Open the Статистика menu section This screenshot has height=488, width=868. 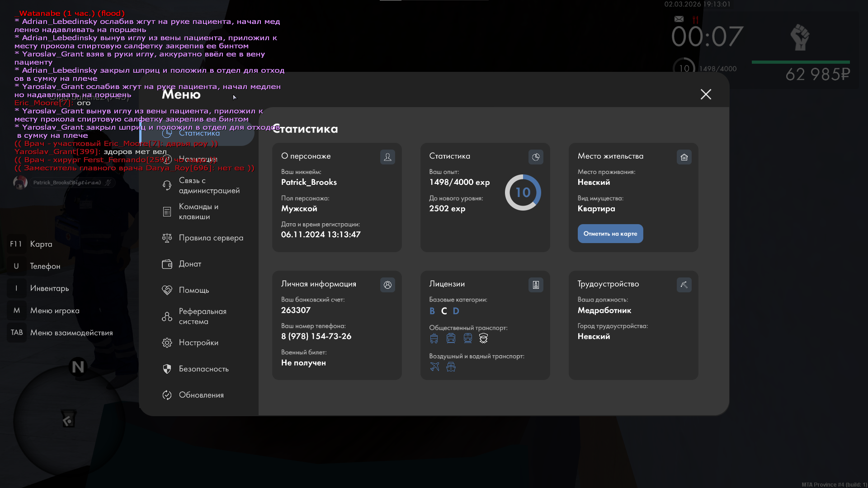click(199, 133)
